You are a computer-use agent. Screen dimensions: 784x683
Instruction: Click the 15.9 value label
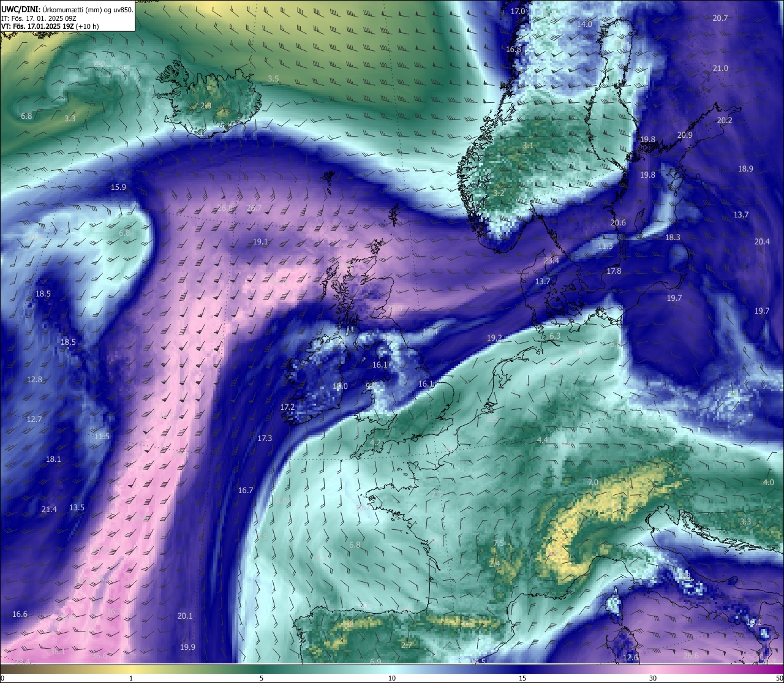[118, 187]
